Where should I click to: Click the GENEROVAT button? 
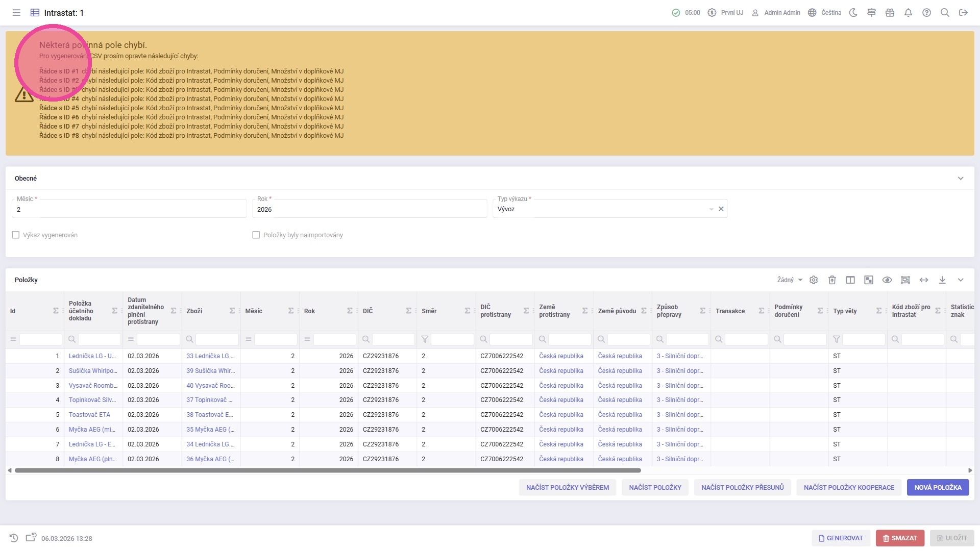(x=841, y=538)
